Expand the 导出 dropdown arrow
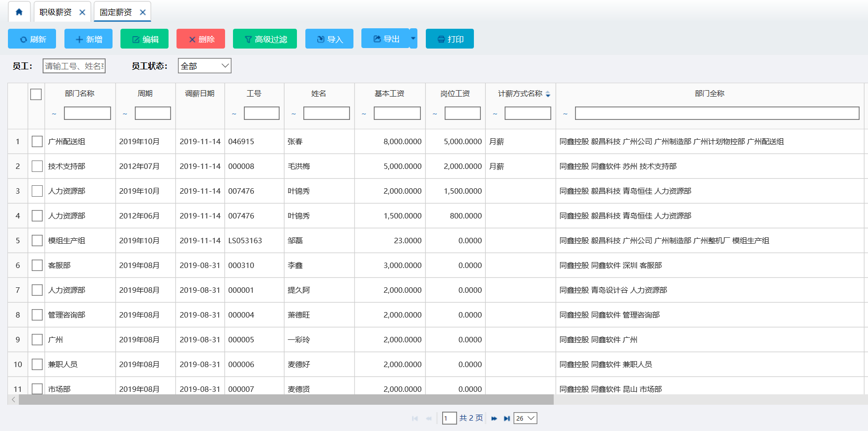Image resolution: width=868 pixels, height=431 pixels. pyautogui.click(x=413, y=39)
